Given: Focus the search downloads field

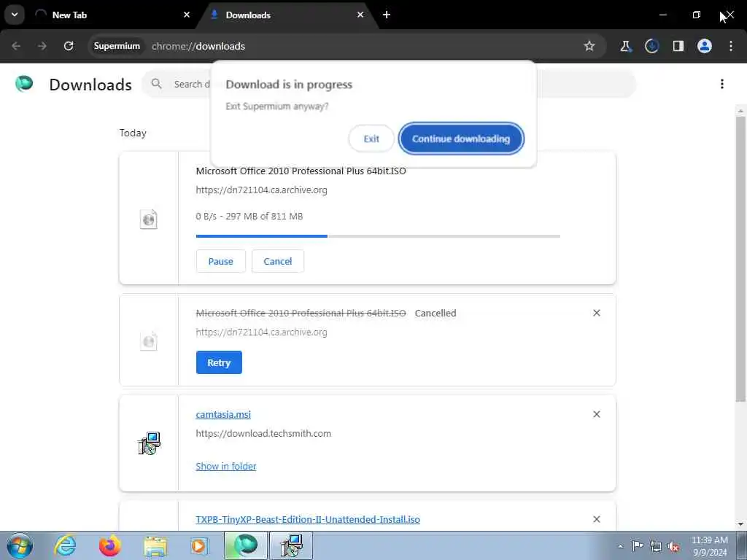Looking at the screenshot, I should 389,84.
